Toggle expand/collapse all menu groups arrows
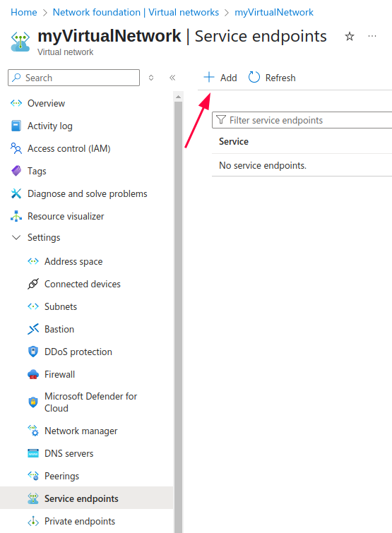 (151, 78)
